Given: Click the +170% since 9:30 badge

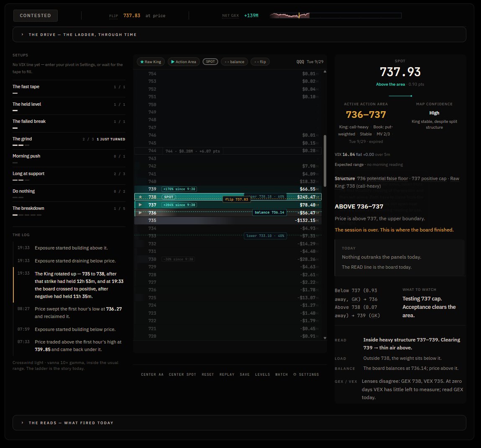Looking at the screenshot, I should pyautogui.click(x=179, y=189).
